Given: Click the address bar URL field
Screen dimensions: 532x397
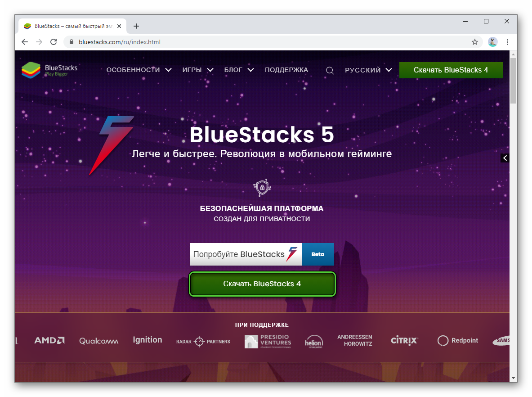Looking at the screenshot, I should pos(270,42).
